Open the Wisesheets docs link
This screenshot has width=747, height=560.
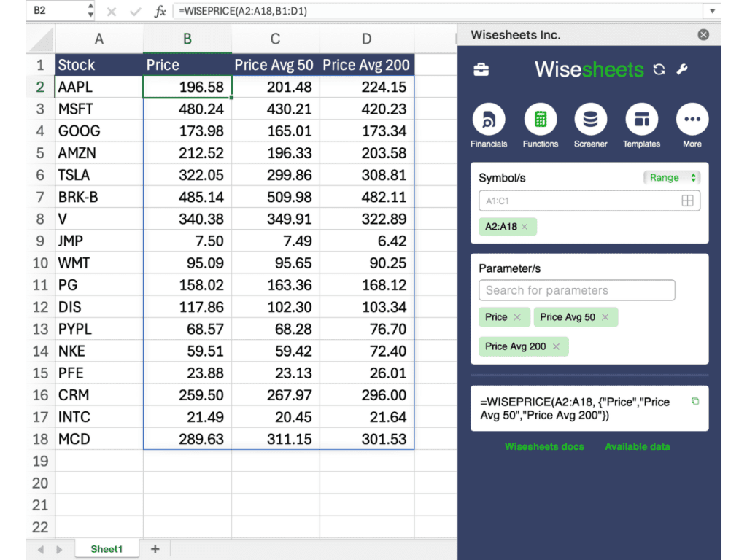[544, 446]
